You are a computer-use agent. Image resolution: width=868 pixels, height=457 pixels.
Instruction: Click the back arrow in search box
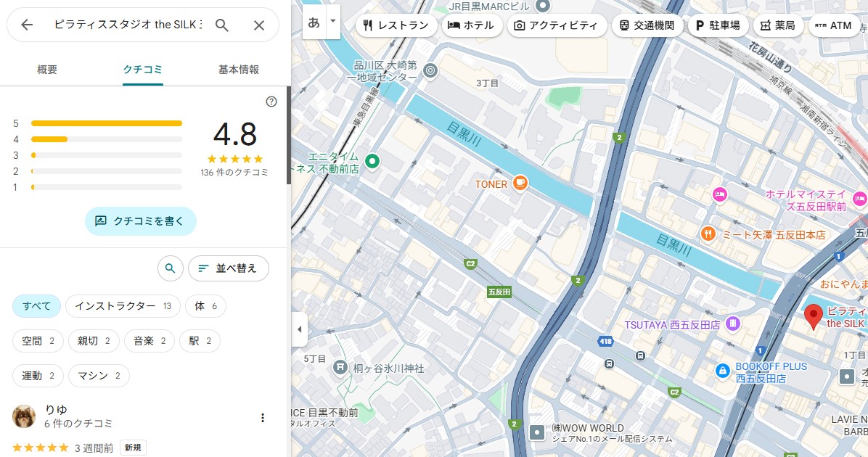[27, 25]
